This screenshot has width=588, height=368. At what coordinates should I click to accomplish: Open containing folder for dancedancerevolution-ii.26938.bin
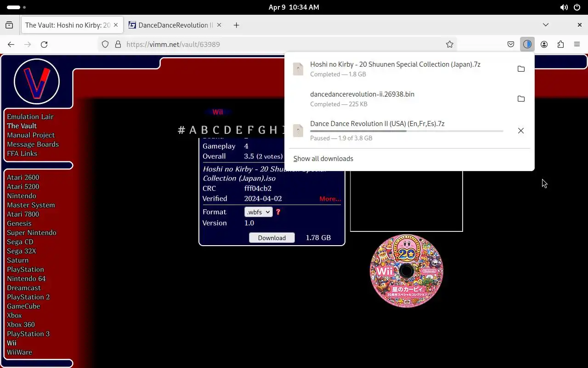tap(521, 99)
